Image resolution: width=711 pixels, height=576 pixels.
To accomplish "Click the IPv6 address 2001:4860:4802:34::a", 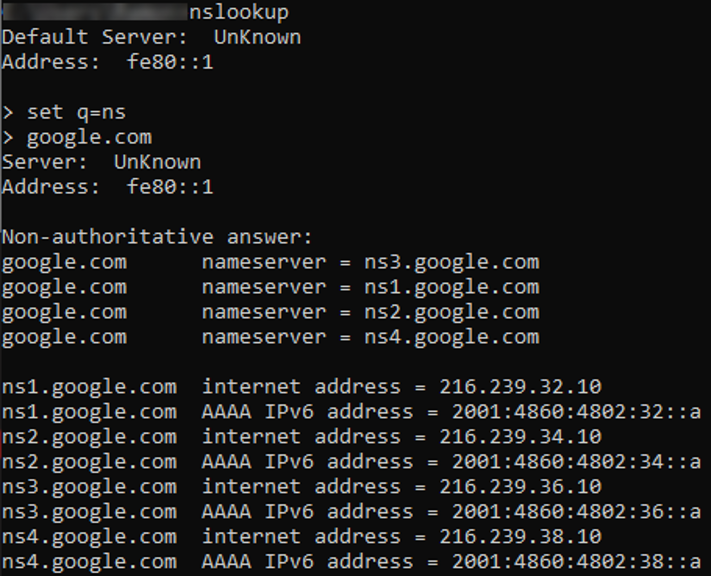I will [576, 462].
